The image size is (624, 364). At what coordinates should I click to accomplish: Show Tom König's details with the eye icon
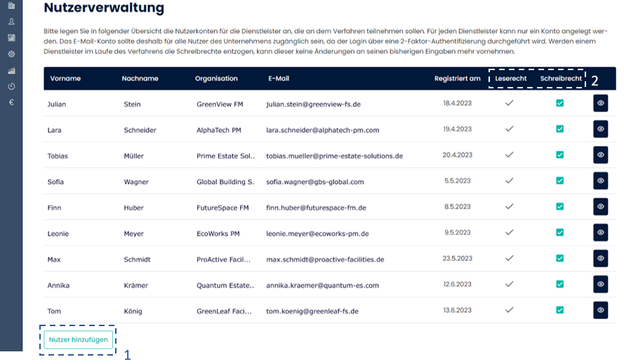pos(600,310)
